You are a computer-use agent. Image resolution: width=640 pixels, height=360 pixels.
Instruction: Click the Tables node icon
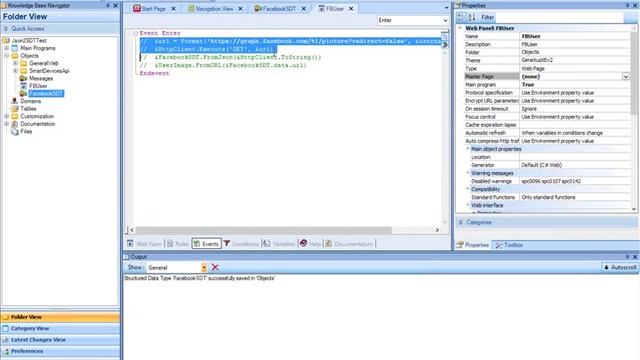click(x=15, y=109)
